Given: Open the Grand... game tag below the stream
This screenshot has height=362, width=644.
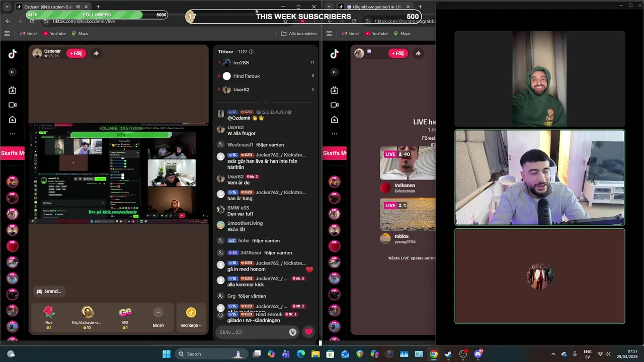Looking at the screenshot, I should click(x=49, y=292).
